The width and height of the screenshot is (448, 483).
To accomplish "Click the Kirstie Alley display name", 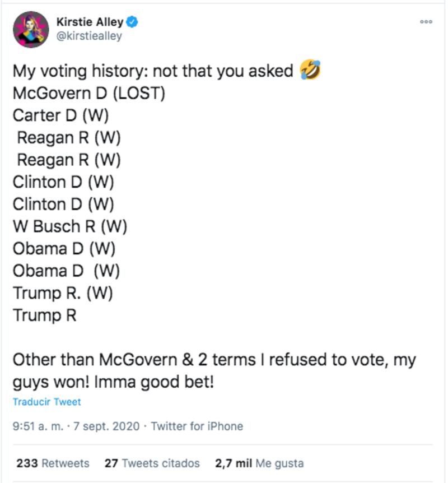I will (90, 22).
